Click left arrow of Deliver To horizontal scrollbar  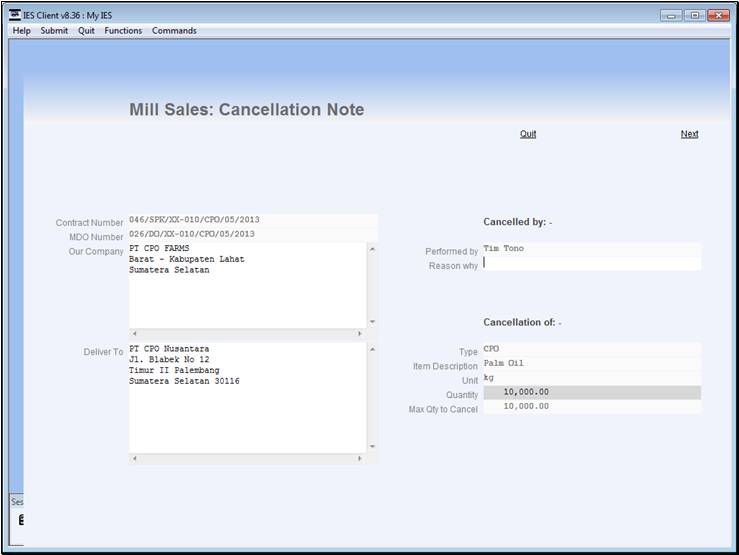134,458
